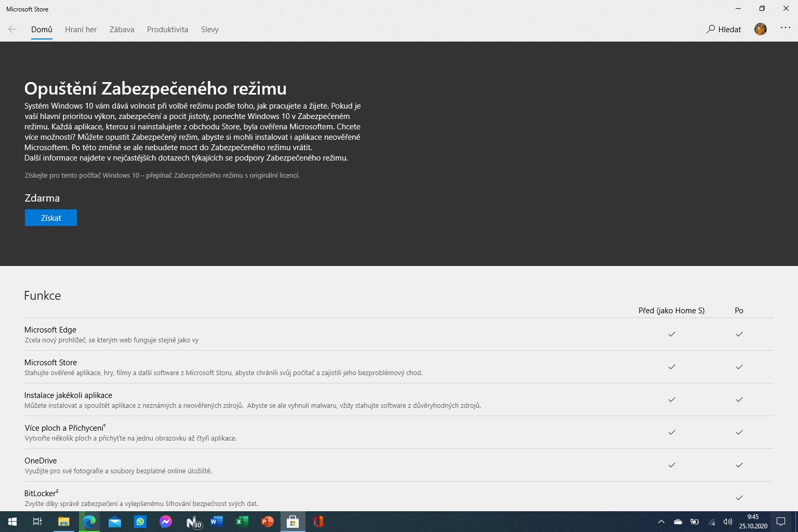Click Microsoft Store checkmark in Před column

coord(672,367)
